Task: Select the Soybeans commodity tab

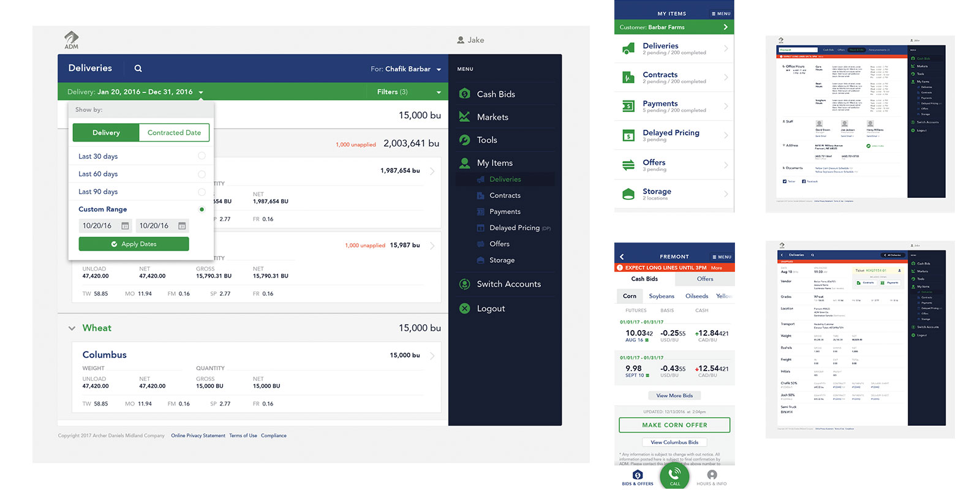Action: tap(661, 296)
